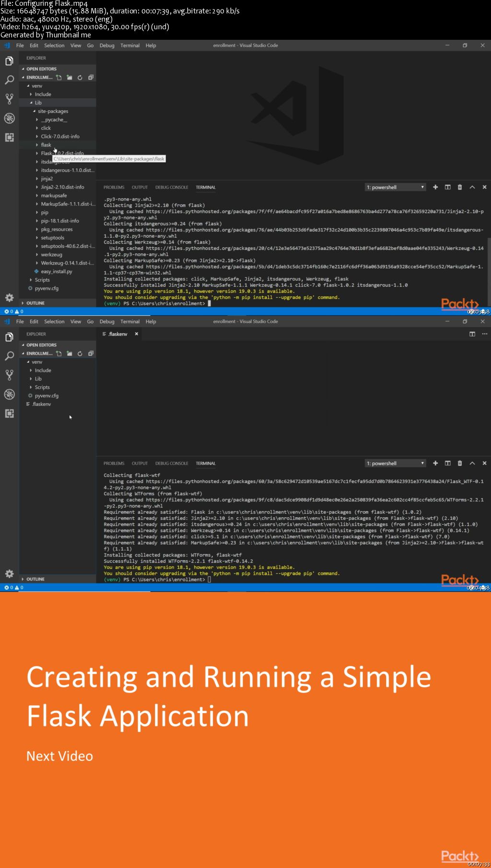This screenshot has height=868, width=491.
Task: Close terminal panel in the site-packages window
Action: pos(484,187)
